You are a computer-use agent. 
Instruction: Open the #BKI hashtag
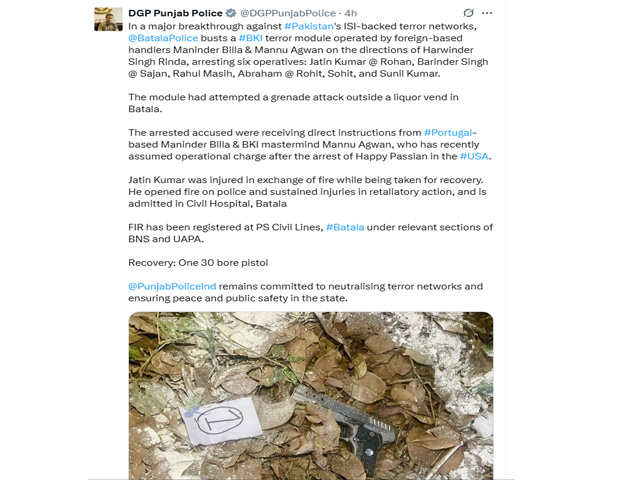pos(251,38)
